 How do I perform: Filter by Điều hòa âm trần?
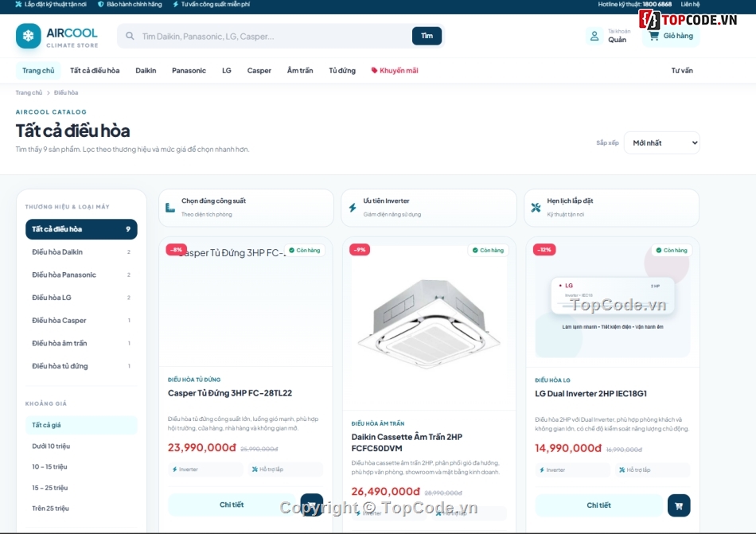[81, 343]
